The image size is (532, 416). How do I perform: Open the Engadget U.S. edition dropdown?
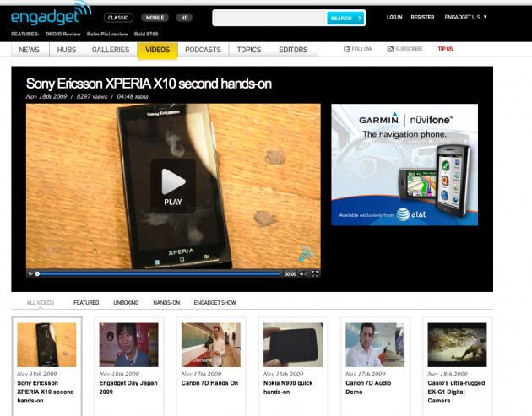(x=465, y=17)
